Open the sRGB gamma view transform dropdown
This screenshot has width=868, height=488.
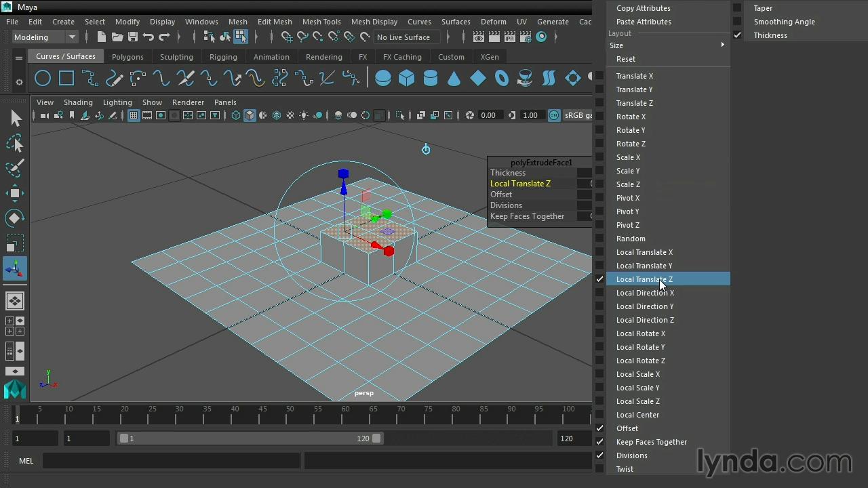[578, 115]
